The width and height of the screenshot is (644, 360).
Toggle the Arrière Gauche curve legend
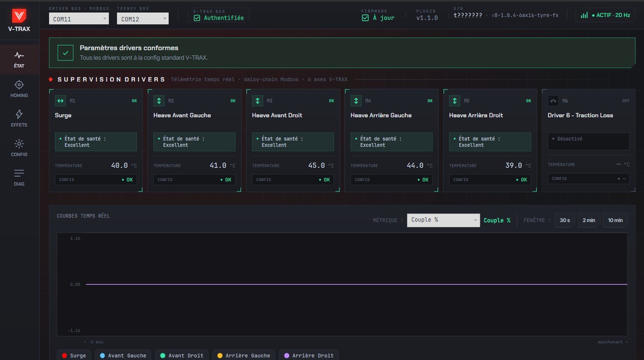(x=244, y=355)
